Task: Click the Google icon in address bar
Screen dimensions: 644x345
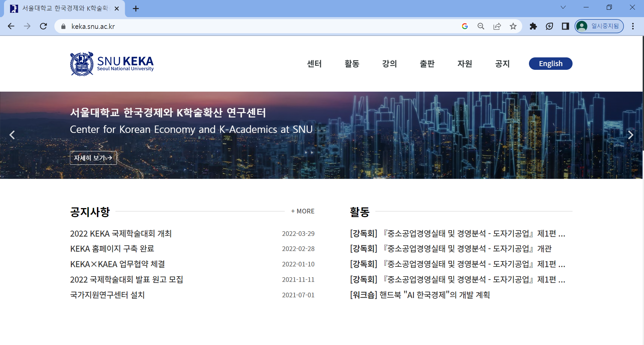Action: [x=465, y=26]
